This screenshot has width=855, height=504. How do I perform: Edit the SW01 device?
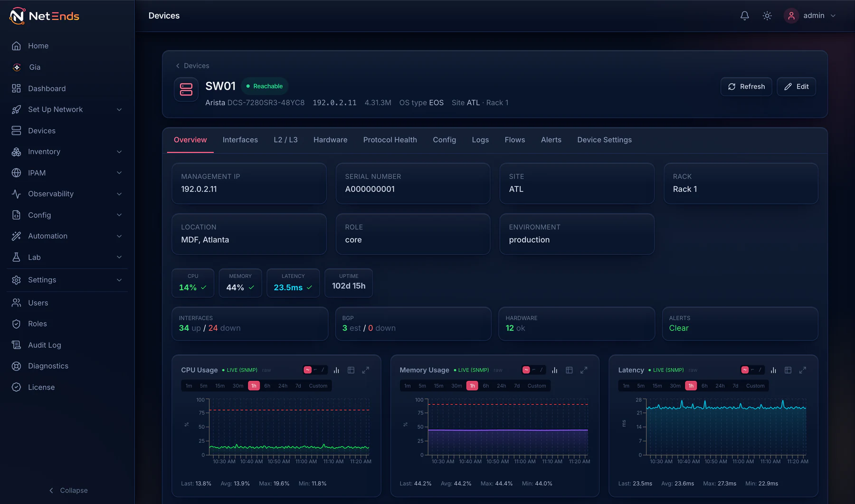(796, 86)
